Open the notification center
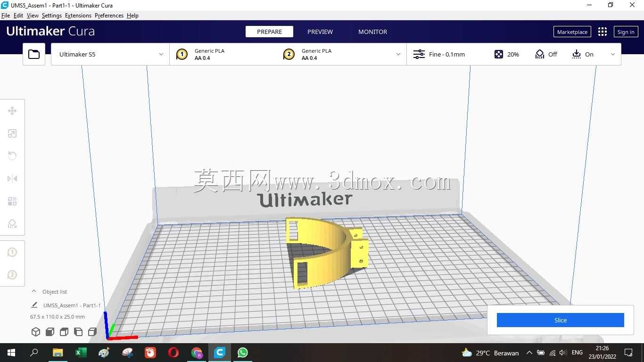 coord(628,353)
